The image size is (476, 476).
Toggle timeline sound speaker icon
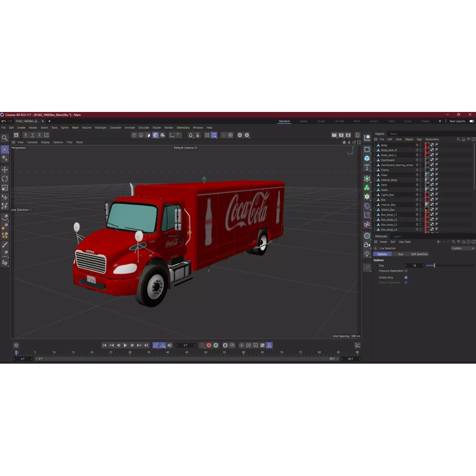pos(170,345)
